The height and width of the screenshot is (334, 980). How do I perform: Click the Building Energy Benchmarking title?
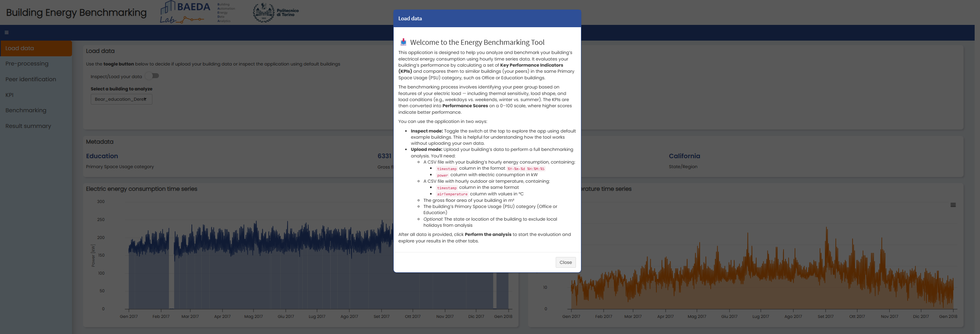click(x=76, y=13)
